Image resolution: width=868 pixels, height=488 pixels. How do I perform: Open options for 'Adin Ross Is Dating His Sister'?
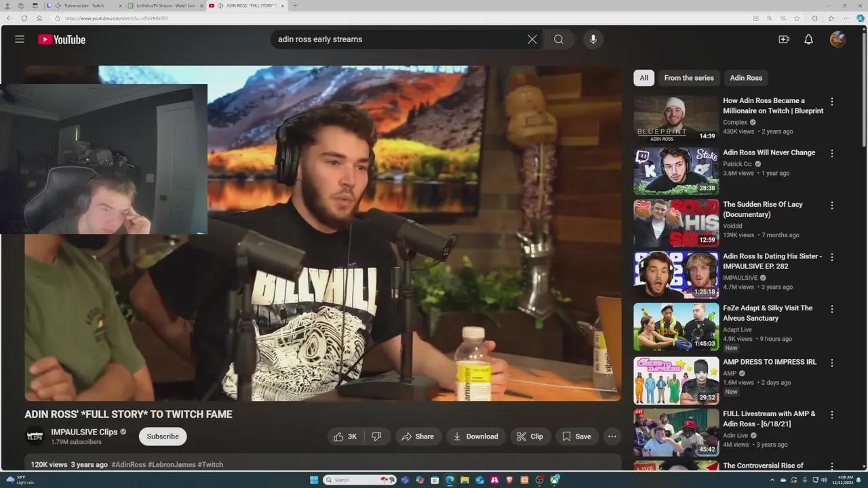point(832,258)
